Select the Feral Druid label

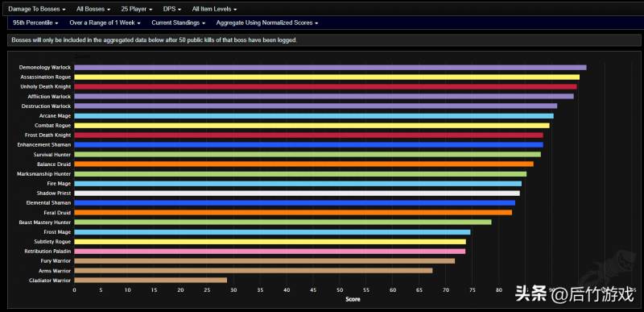point(57,213)
